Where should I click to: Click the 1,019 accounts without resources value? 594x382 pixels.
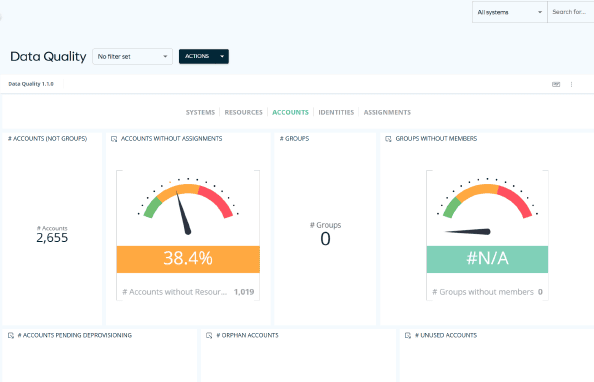pyautogui.click(x=244, y=292)
